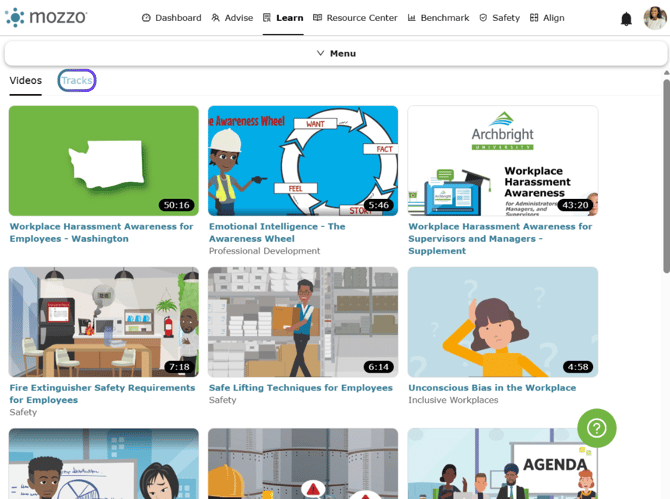
Task: Open the green help question button
Action: (597, 428)
